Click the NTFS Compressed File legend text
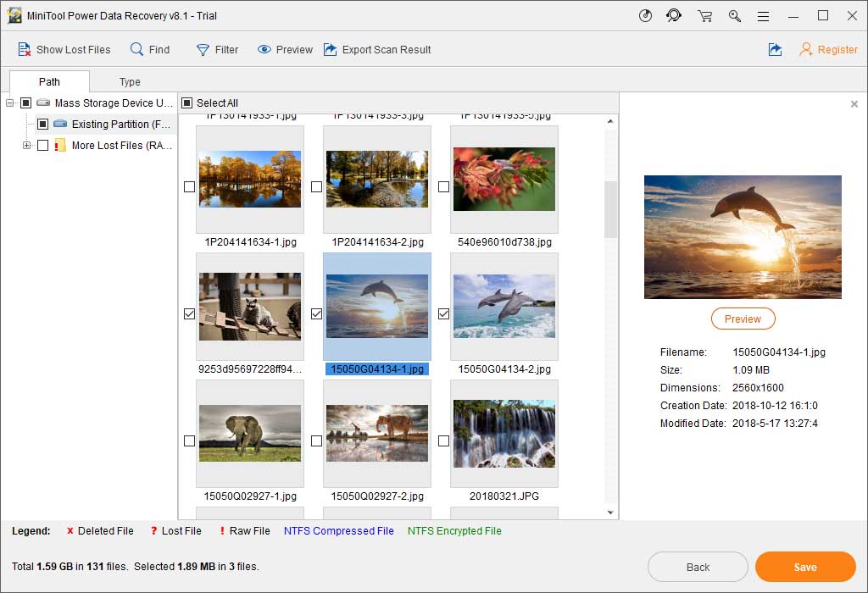Viewport: 868px width, 593px height. tap(339, 531)
